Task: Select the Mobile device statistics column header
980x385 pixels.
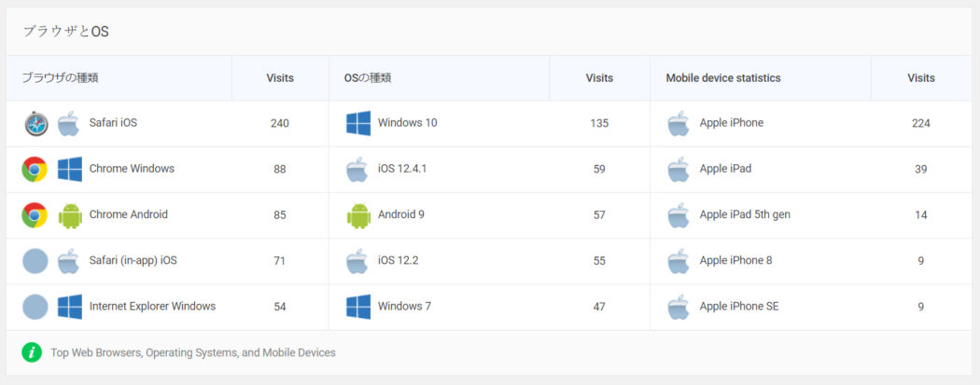Action: coord(723,78)
